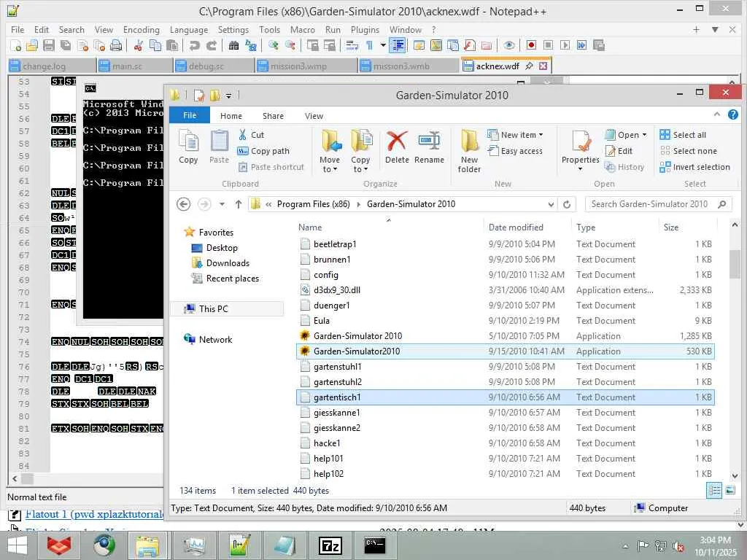Click Undo arrow in Notepad++ toolbar
This screenshot has height=560, width=747.
coord(194,45)
